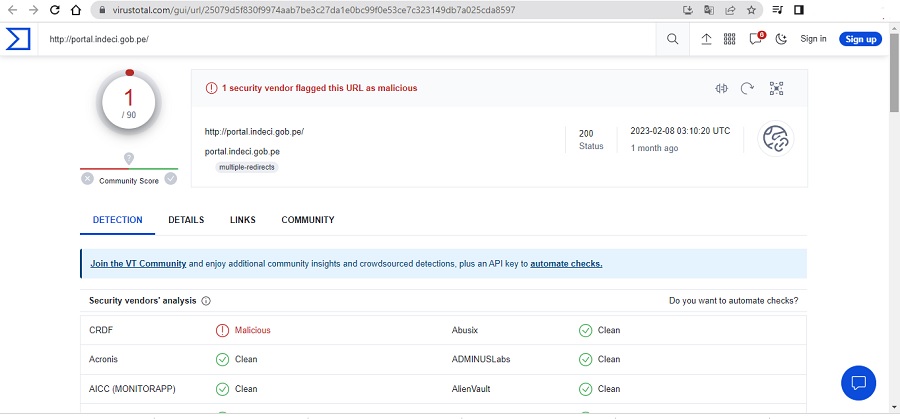The width and height of the screenshot is (900, 419).
Task: Click the Sign up button
Action: coord(859,39)
